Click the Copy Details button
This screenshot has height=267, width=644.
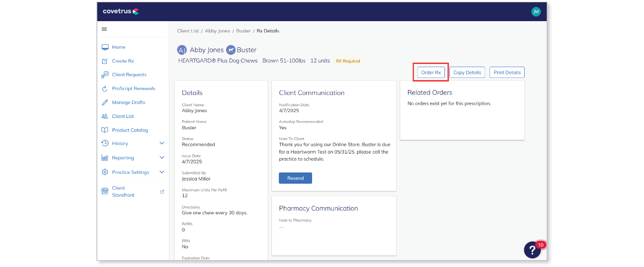[x=467, y=72]
